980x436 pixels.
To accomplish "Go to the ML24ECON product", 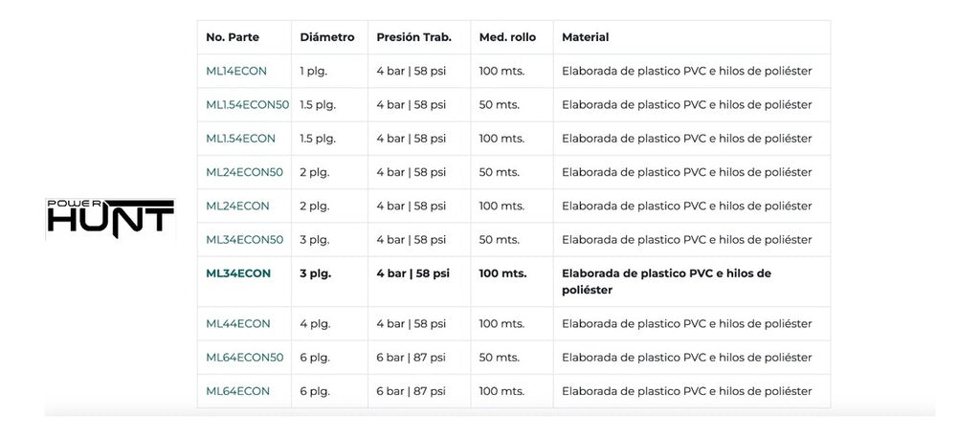I will tap(237, 206).
